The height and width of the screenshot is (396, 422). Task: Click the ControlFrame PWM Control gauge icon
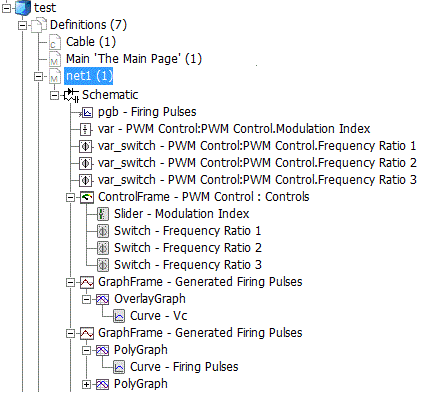87,197
